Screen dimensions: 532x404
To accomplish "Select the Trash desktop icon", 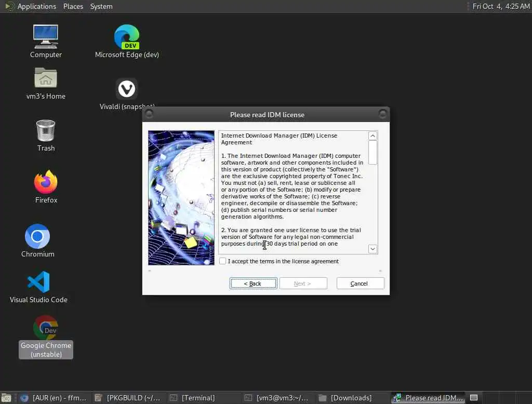I will point(46,136).
